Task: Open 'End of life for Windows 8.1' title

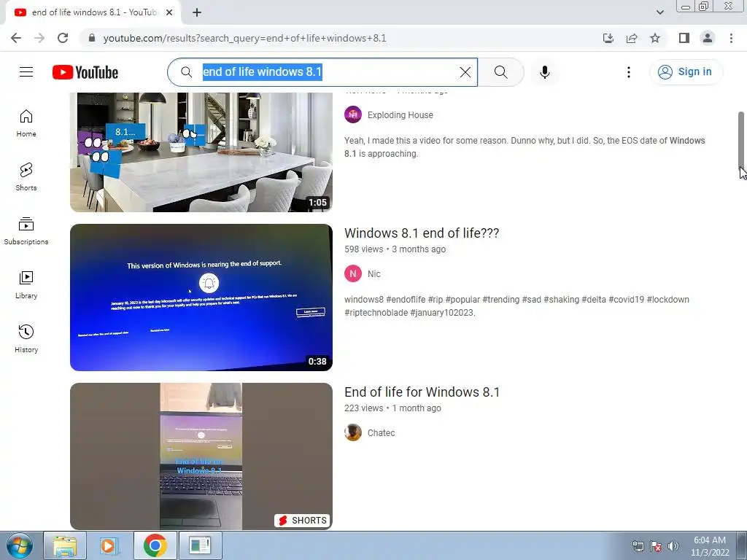Action: (x=422, y=392)
